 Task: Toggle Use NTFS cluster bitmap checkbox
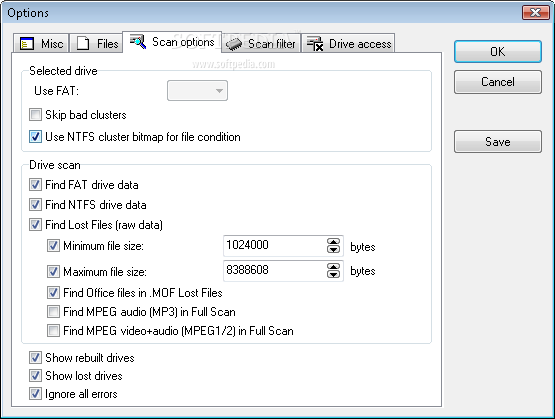35,137
